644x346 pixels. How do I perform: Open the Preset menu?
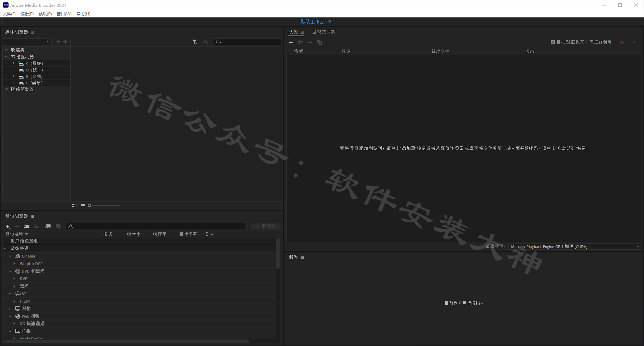click(45, 14)
